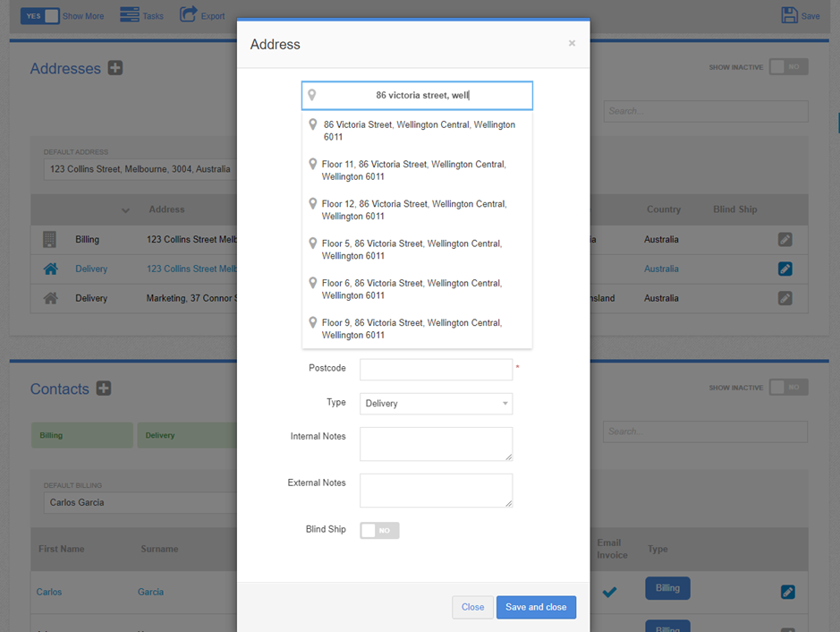Click the Postcode input field
The image size is (840, 632).
[x=436, y=370]
